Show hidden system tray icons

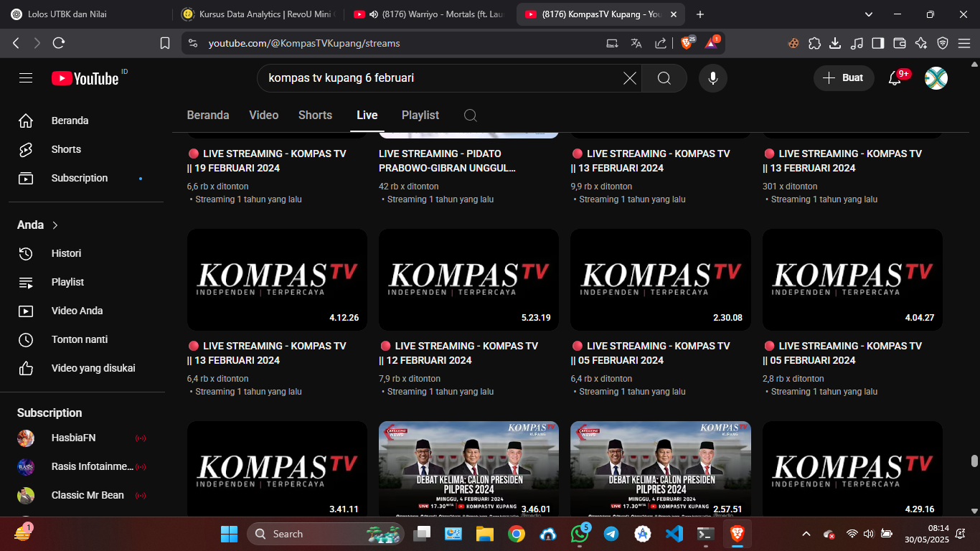pyautogui.click(x=806, y=534)
